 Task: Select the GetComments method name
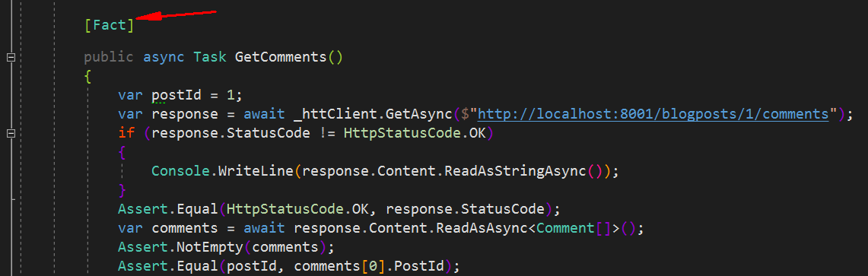pos(281,57)
